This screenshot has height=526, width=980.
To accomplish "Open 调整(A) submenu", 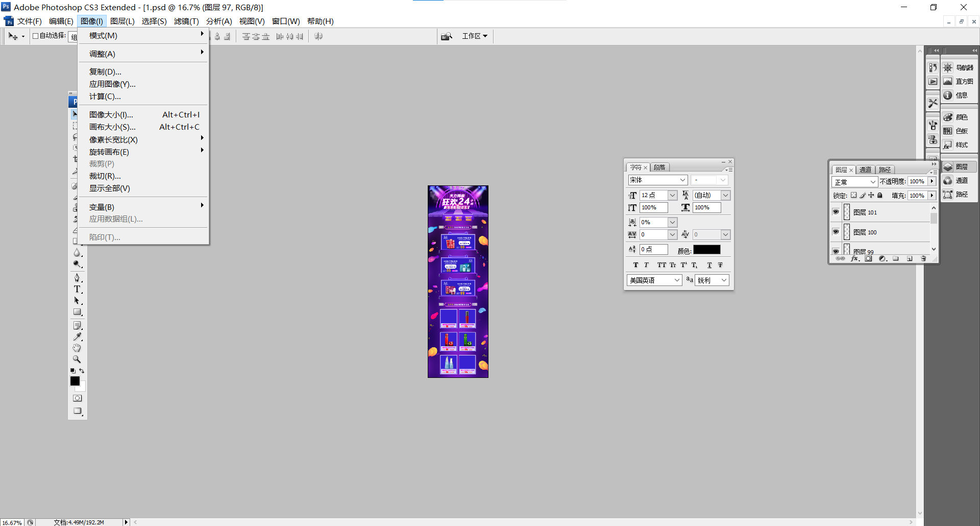I will point(143,54).
